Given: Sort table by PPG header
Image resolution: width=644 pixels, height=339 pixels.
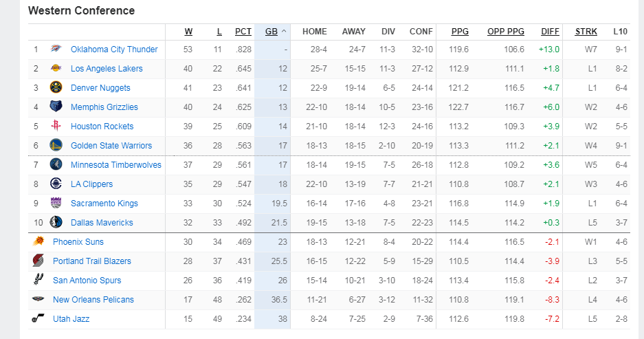Looking at the screenshot, I should (x=460, y=32).
